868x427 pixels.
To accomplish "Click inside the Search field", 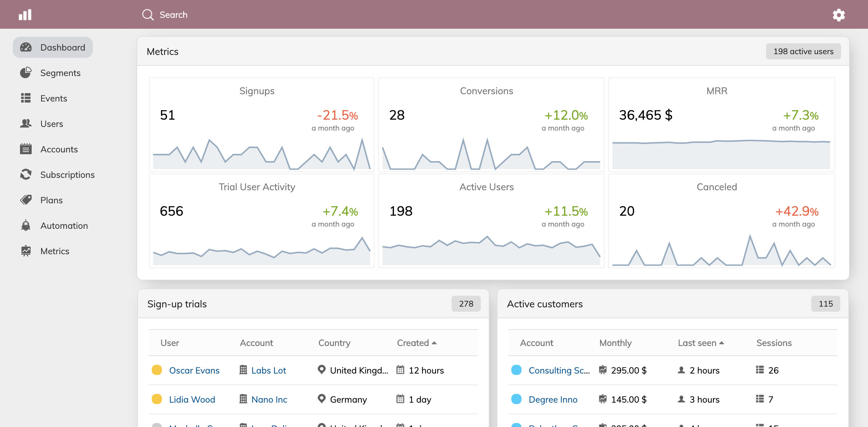I will point(173,15).
